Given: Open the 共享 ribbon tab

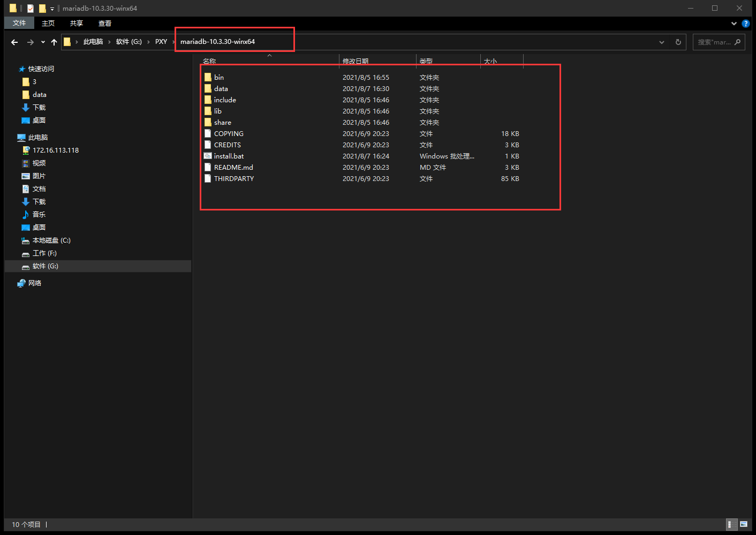Looking at the screenshot, I should (x=77, y=23).
